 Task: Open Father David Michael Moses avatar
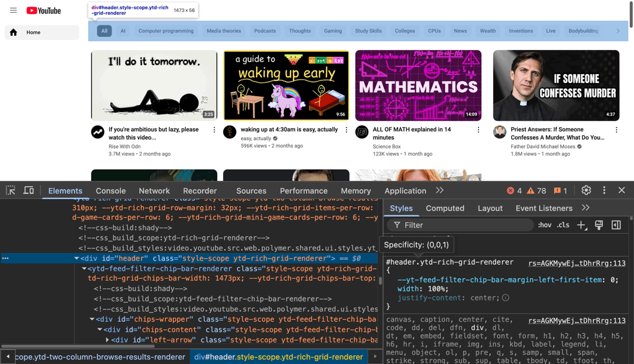pyautogui.click(x=500, y=132)
